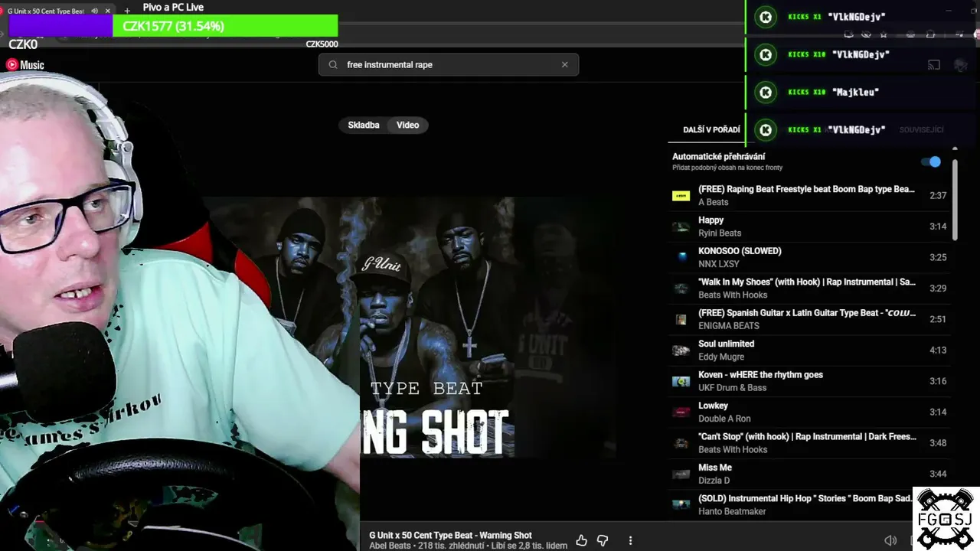Screen dimensions: 980x551
Task: Open a new browser tab
Action: coord(127,11)
